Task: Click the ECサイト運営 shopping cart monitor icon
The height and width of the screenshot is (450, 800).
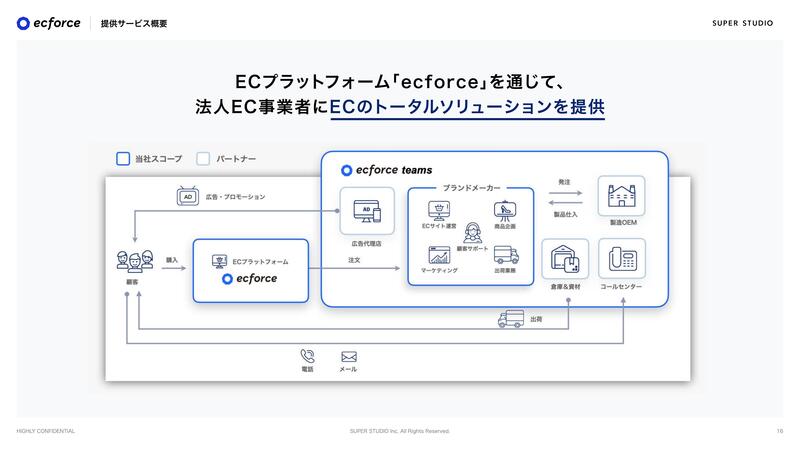Action: 439,211
